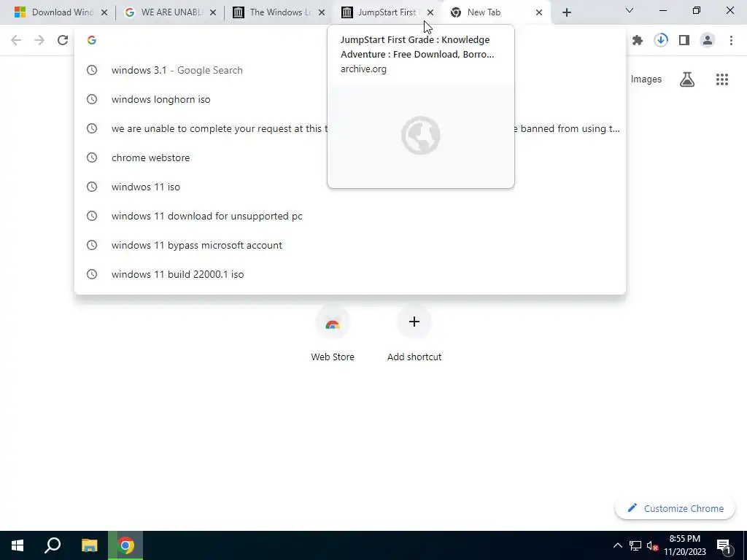747x560 pixels.
Task: Click Customize Chrome button
Action: click(x=675, y=508)
